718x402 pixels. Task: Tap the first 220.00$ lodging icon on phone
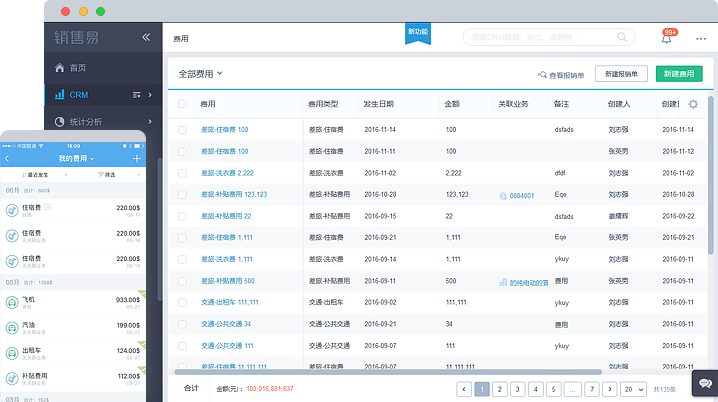click(12, 211)
